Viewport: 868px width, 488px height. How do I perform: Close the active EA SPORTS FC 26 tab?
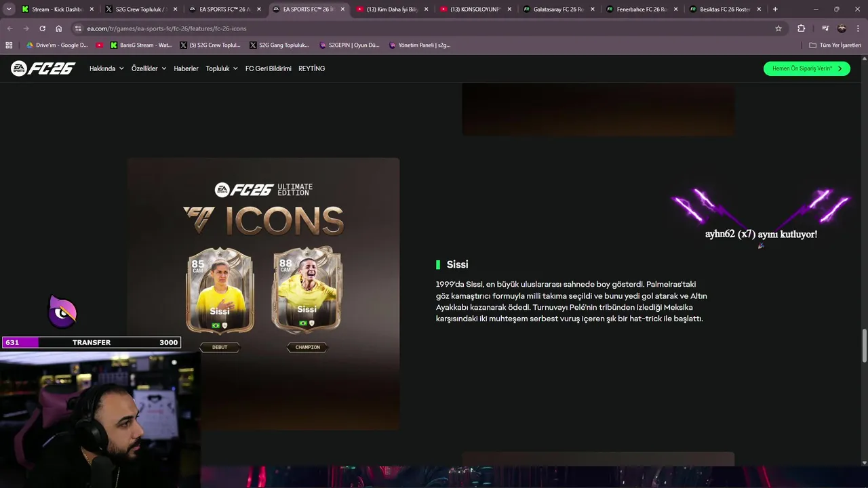pos(342,9)
